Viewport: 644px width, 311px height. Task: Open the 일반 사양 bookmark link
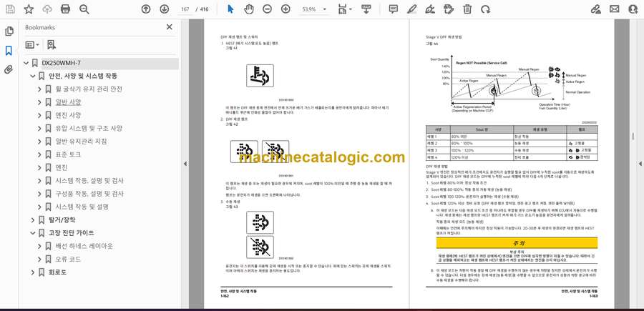pos(68,102)
